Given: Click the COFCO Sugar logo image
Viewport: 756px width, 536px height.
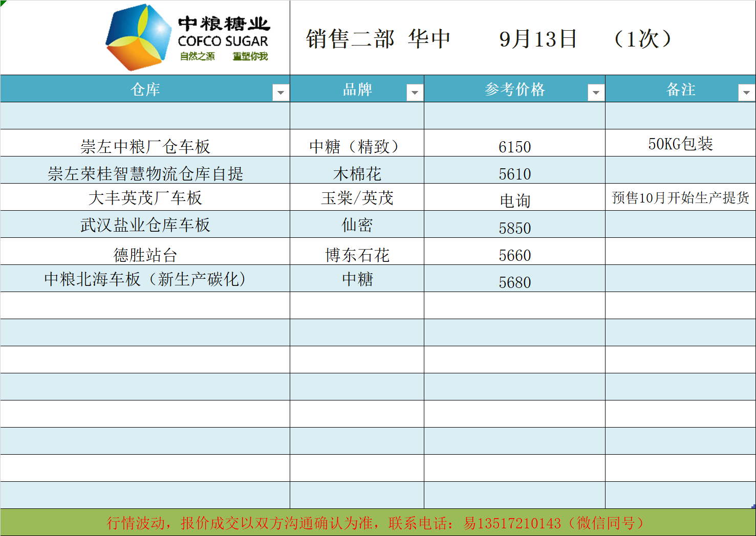Looking at the screenshot, I should pyautogui.click(x=187, y=38).
